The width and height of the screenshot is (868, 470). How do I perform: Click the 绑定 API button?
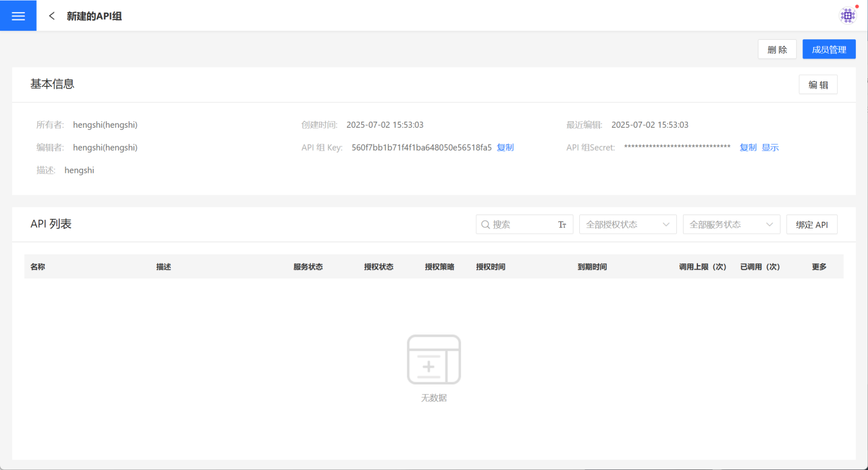(x=811, y=225)
